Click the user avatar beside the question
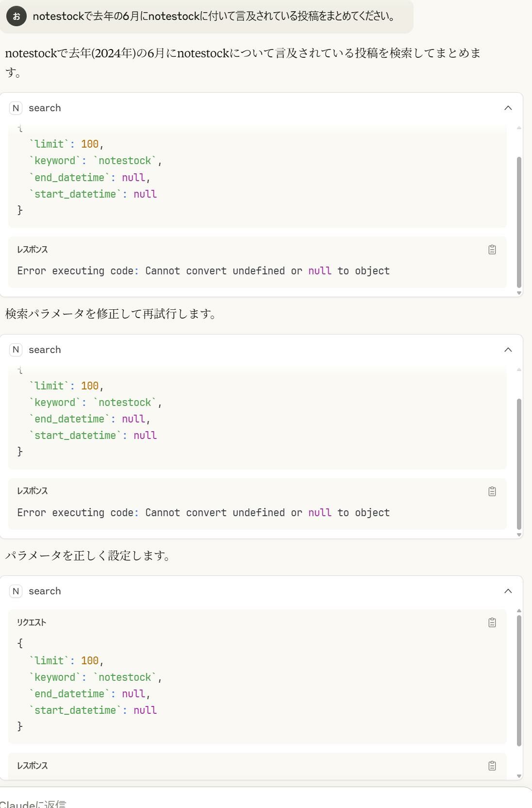This screenshot has height=808, width=532. click(17, 17)
